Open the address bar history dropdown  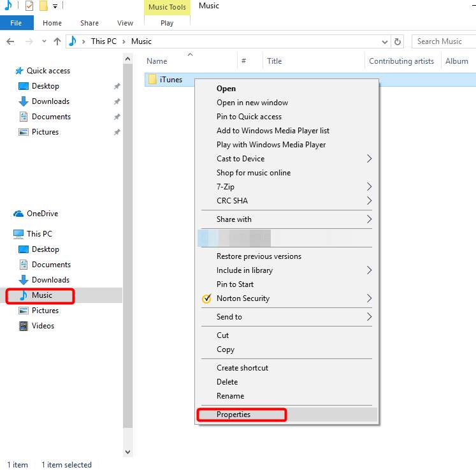click(385, 41)
